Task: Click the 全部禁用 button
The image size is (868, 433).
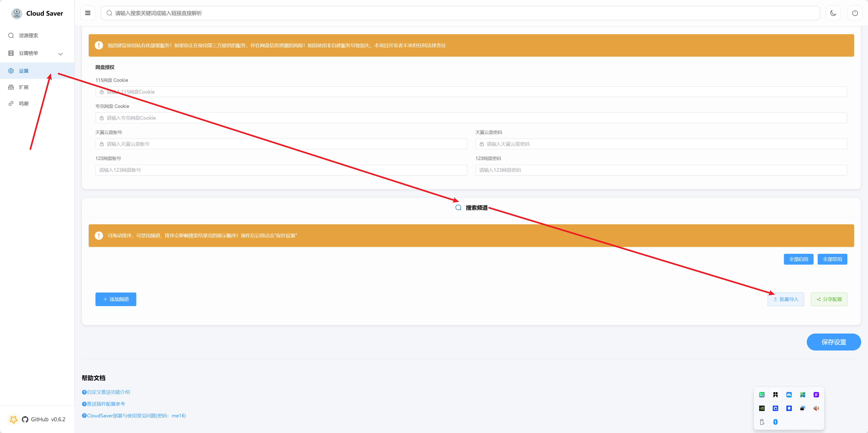Action: pos(832,259)
